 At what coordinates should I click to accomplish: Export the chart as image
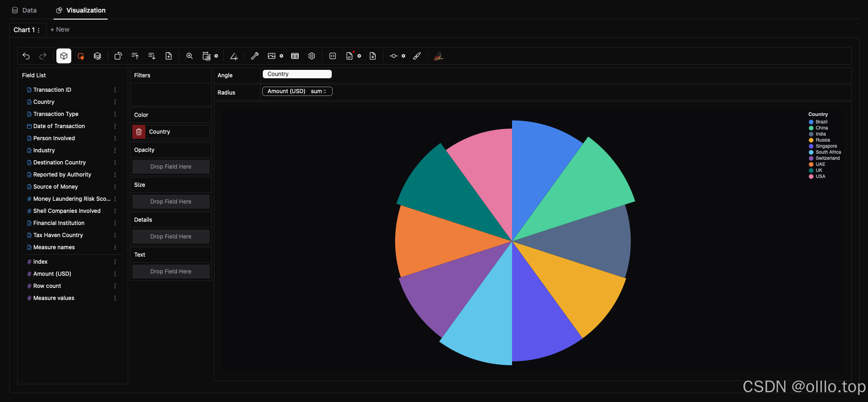pyautogui.click(x=272, y=56)
